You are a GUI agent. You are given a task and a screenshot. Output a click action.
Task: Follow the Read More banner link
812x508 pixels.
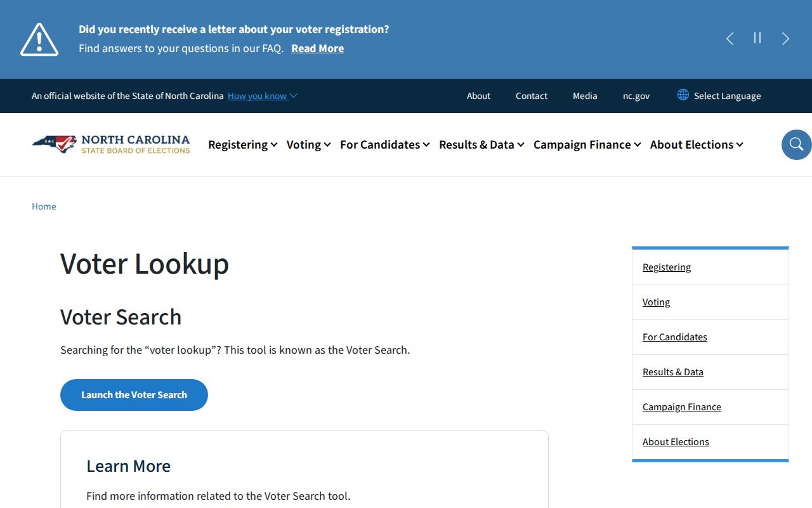point(318,48)
